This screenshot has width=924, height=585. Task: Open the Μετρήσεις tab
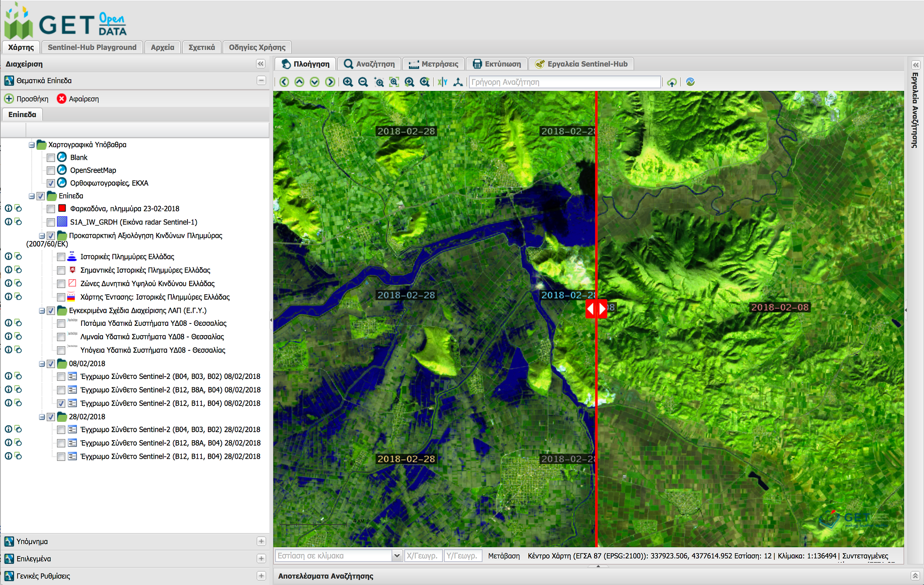click(x=434, y=64)
